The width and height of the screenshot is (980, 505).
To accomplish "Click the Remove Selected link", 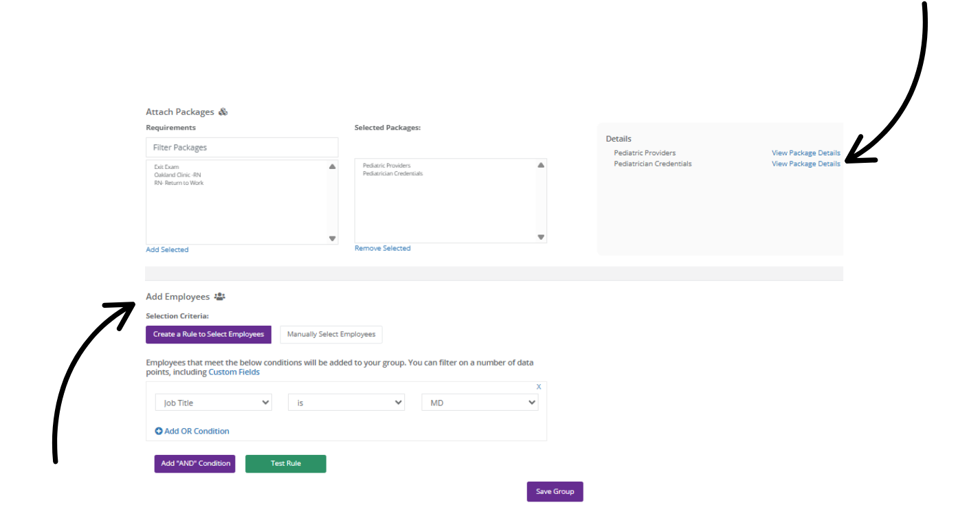I will point(383,249).
